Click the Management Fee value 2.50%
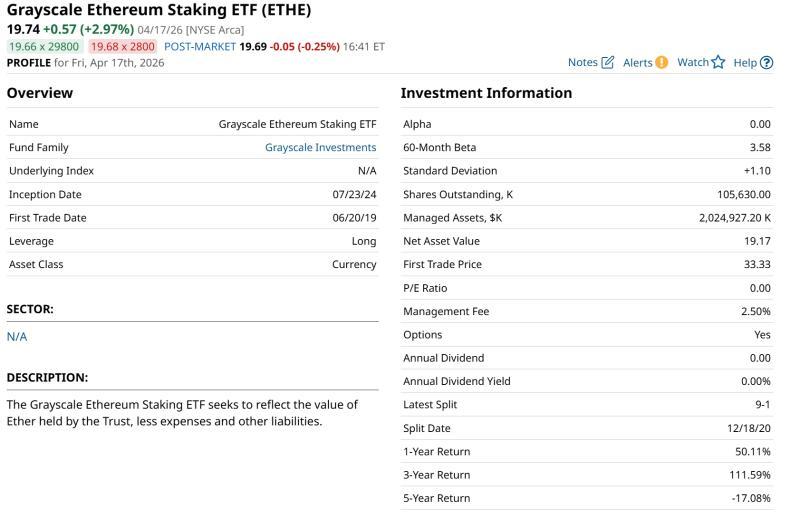Viewport: 800px width, 528px height. [x=755, y=311]
